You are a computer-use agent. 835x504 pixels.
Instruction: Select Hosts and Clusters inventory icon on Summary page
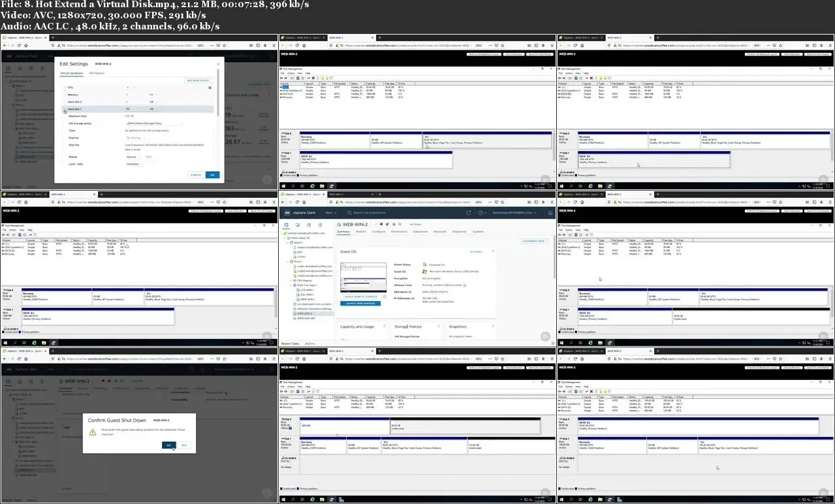287,225
